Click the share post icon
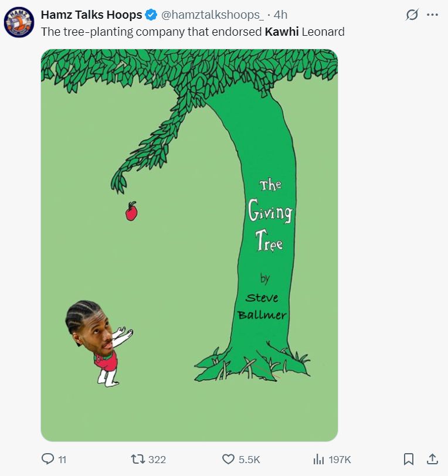448x476 pixels. click(432, 459)
